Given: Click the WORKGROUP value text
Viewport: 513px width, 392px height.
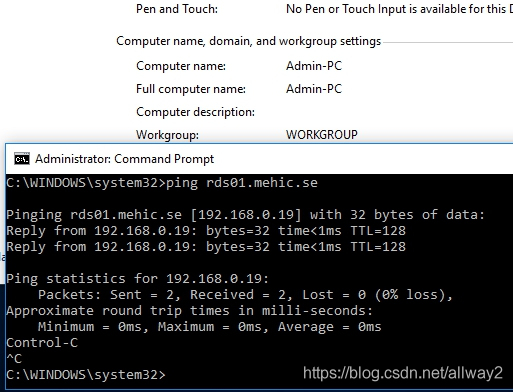Looking at the screenshot, I should click(x=322, y=135).
